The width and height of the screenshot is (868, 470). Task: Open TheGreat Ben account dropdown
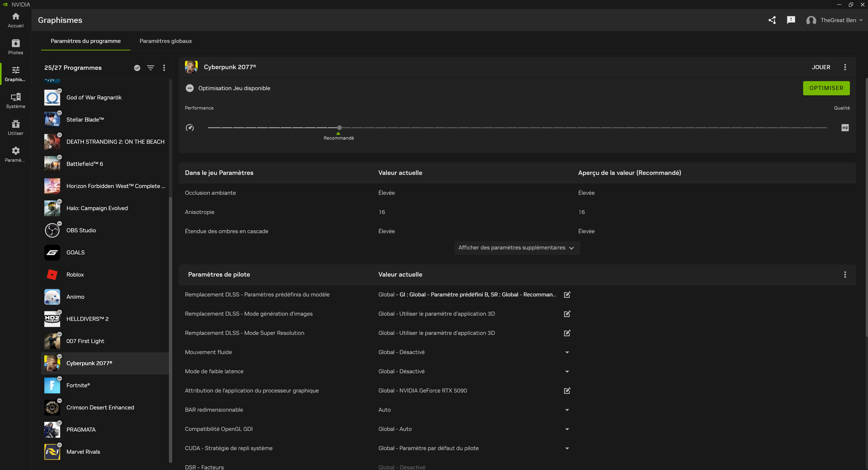click(834, 20)
